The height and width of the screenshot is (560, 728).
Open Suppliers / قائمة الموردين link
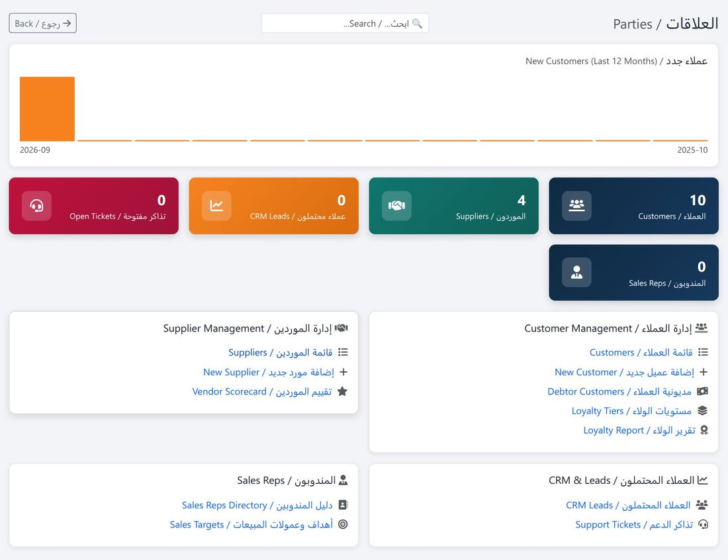pos(281,352)
